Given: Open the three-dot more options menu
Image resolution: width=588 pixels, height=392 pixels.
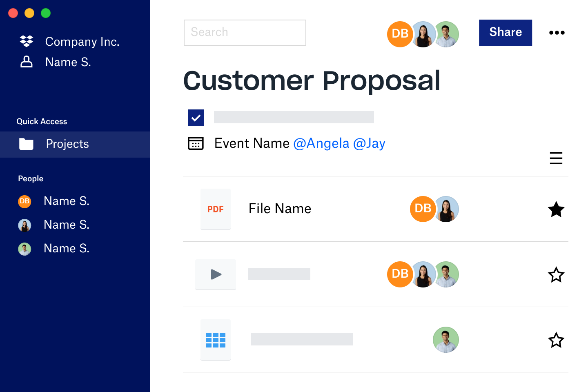Looking at the screenshot, I should click(x=557, y=33).
